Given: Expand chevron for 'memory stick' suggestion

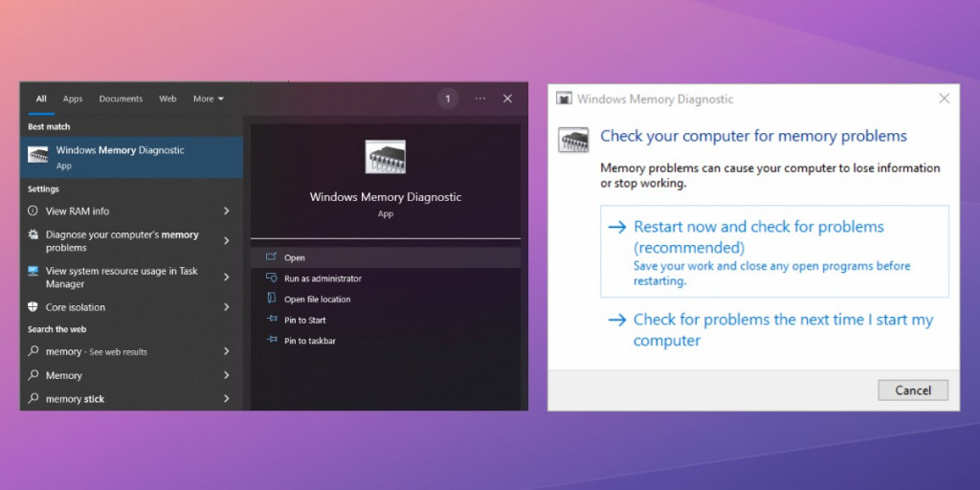Looking at the screenshot, I should tap(226, 398).
